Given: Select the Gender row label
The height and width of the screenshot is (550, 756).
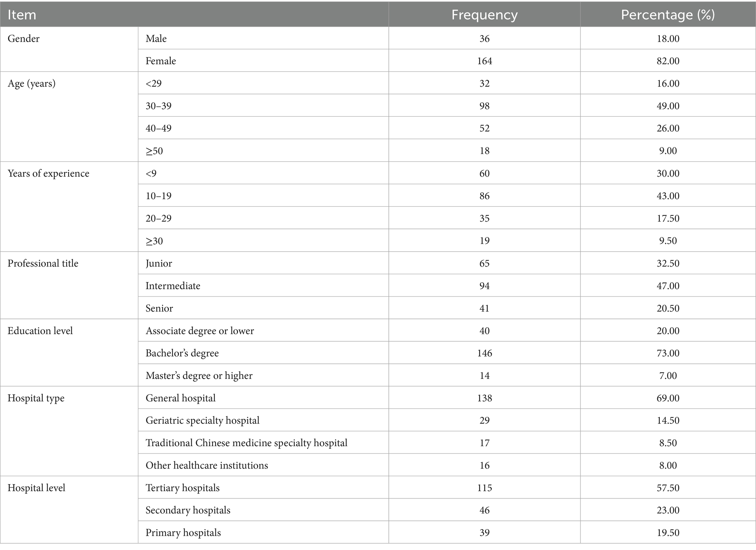Looking at the screenshot, I should pyautogui.click(x=24, y=38).
